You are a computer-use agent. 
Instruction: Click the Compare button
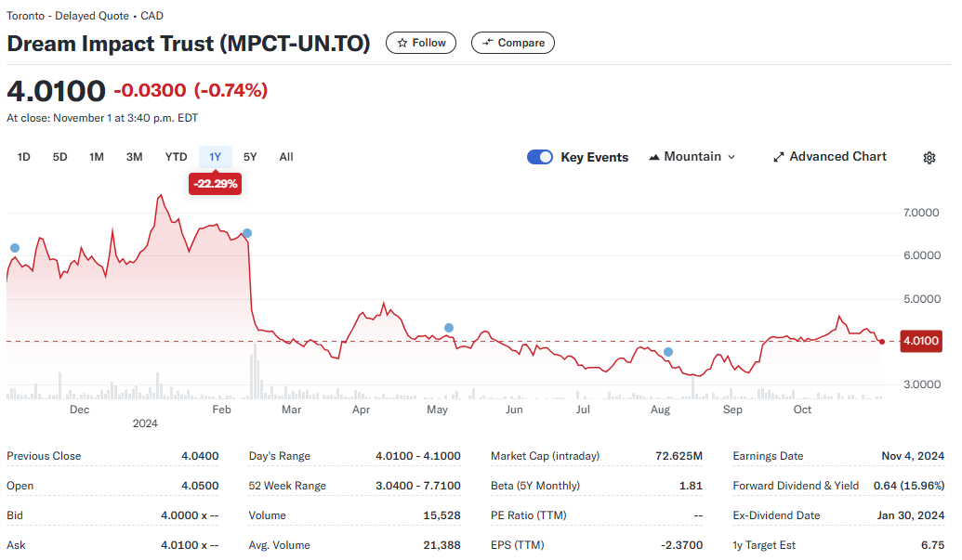(513, 43)
